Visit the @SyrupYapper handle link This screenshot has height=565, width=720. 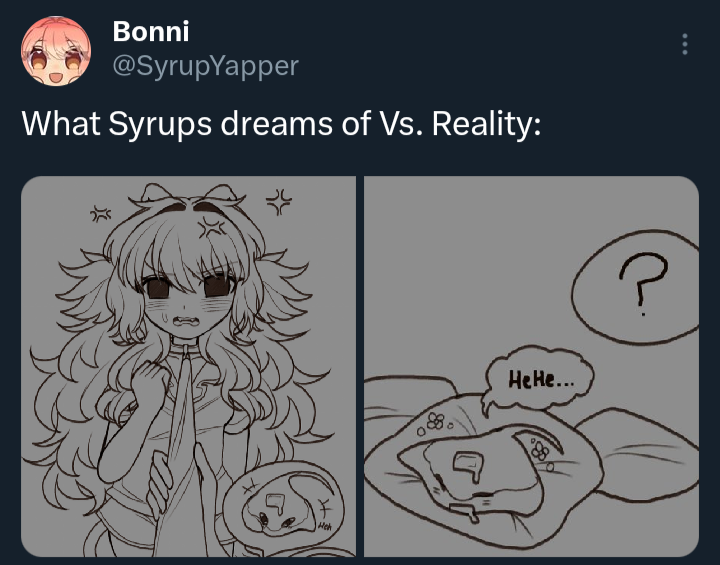[x=205, y=66]
